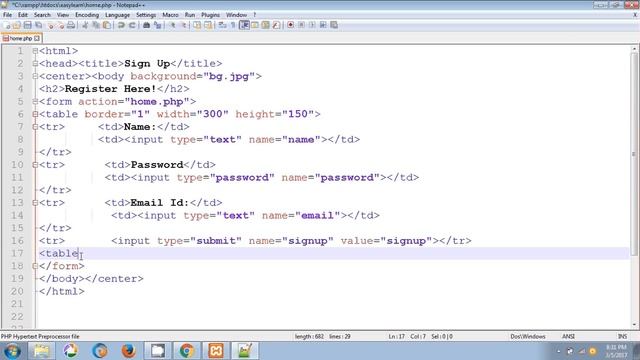Click the Run Macro Multiple Times icon
640x360 pixels.
tap(323, 25)
